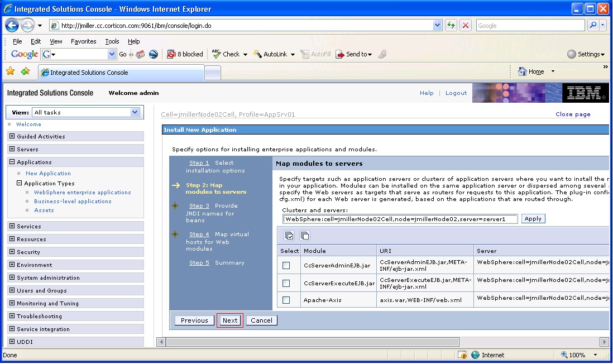Click the browser Back arrow button

click(x=12, y=26)
